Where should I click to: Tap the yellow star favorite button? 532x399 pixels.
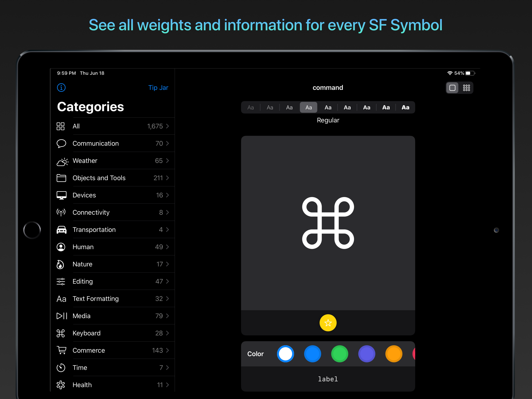[x=328, y=323]
